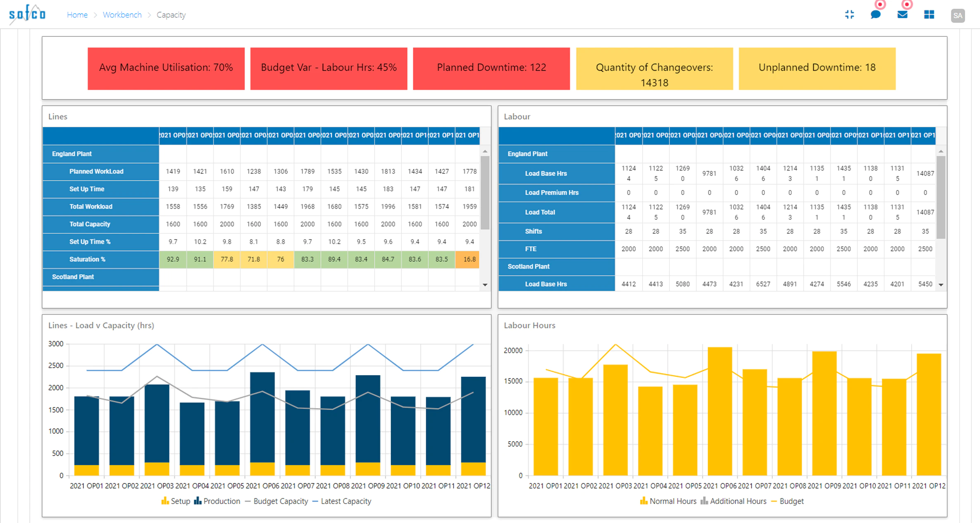Toggle Additional Hours legend item

click(733, 501)
